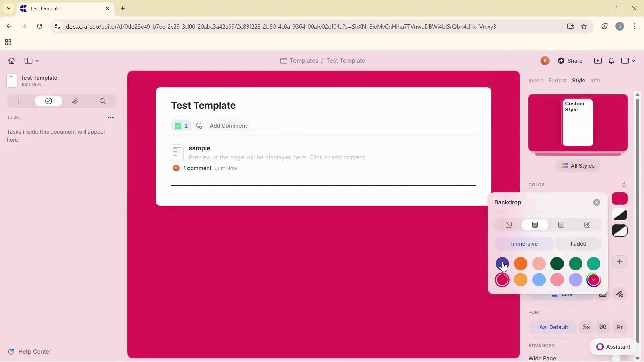
Task: Expand the right panel options chevron
Action: pos(633,61)
